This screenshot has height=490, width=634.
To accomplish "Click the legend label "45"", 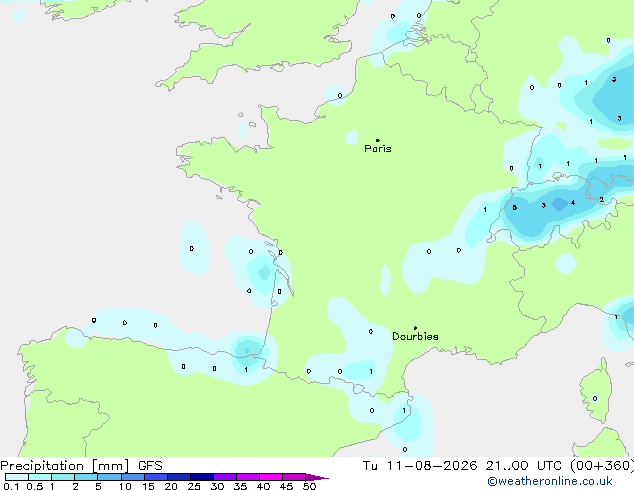I will pyautogui.click(x=286, y=486).
